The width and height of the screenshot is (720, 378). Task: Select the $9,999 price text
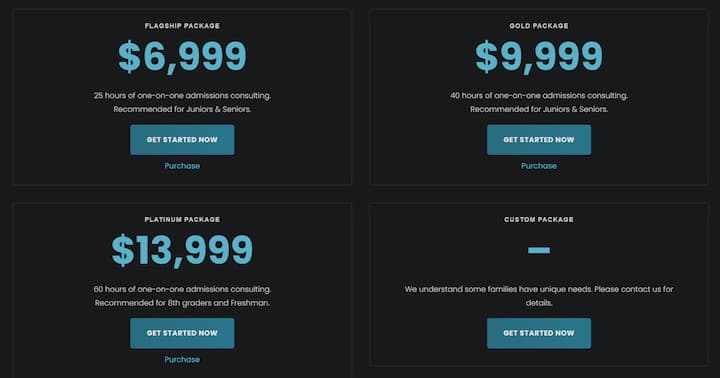click(x=539, y=56)
